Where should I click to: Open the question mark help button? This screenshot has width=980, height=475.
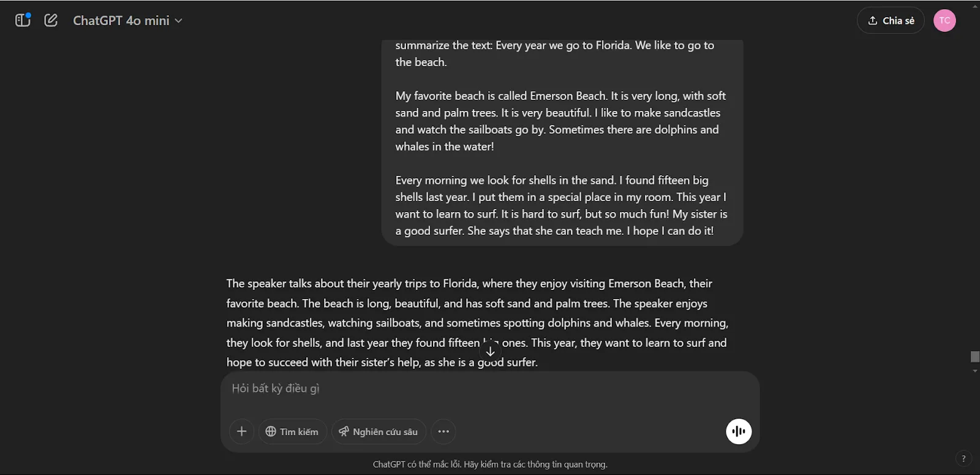click(963, 458)
